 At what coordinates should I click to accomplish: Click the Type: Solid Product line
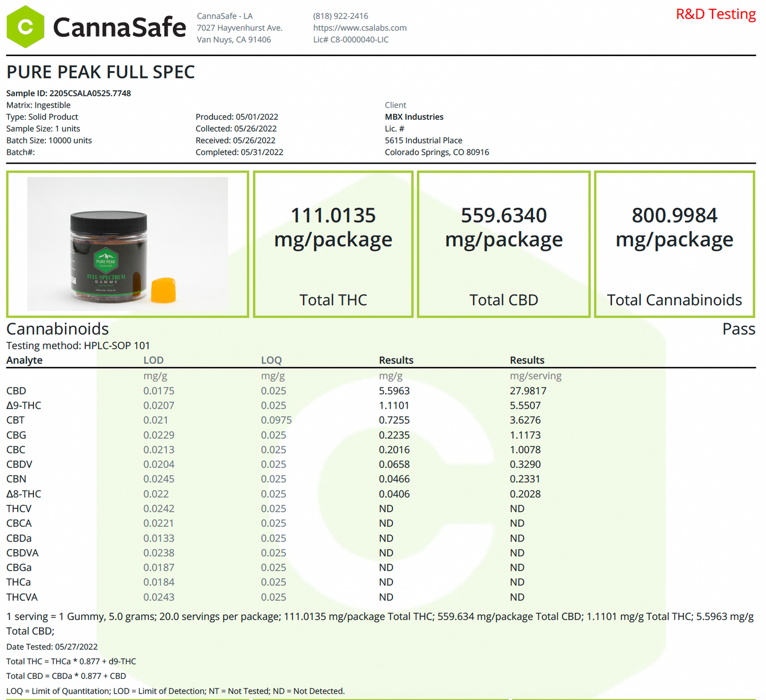click(x=42, y=117)
